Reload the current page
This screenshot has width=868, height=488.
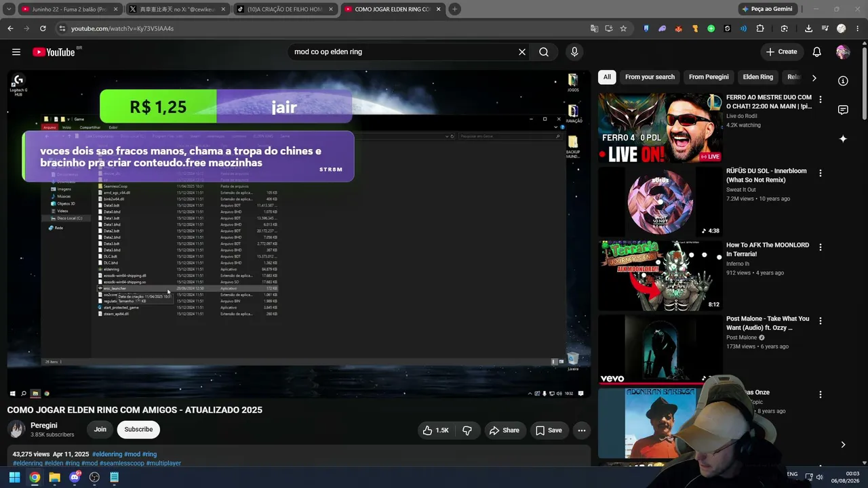point(43,28)
